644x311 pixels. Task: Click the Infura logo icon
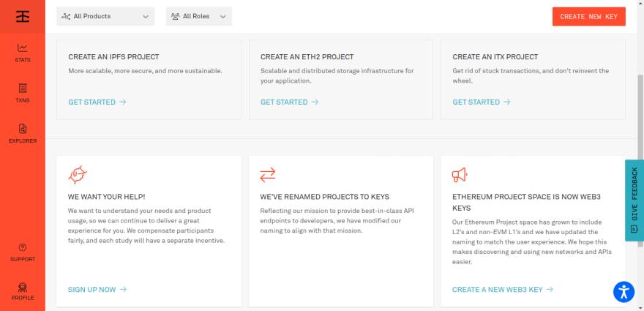(23, 16)
